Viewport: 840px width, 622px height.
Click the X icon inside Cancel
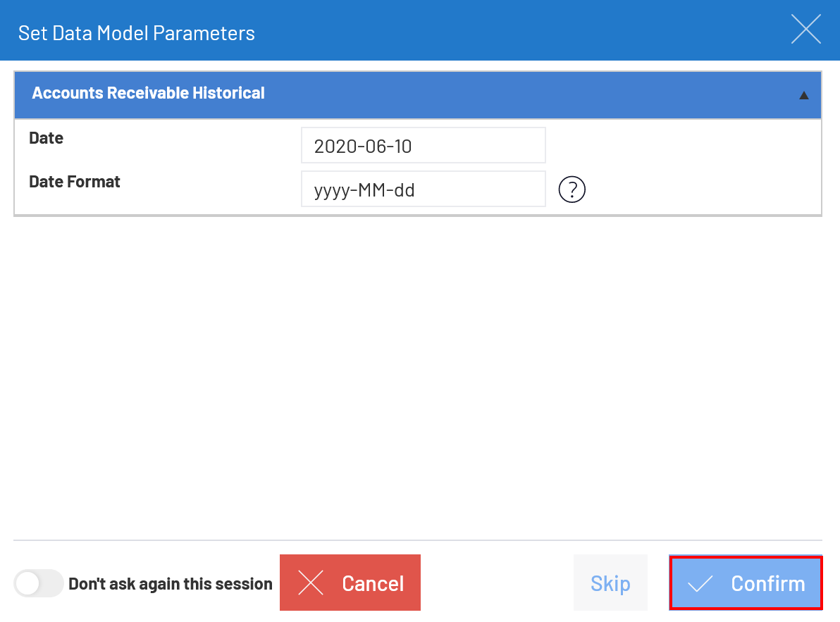(311, 583)
